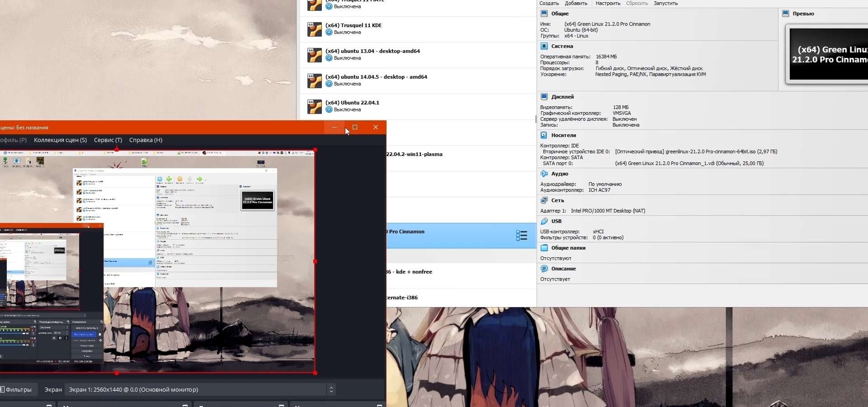The image size is (868, 407).
Task: Click the ICH AC97 audio controller value
Action: [x=599, y=190]
